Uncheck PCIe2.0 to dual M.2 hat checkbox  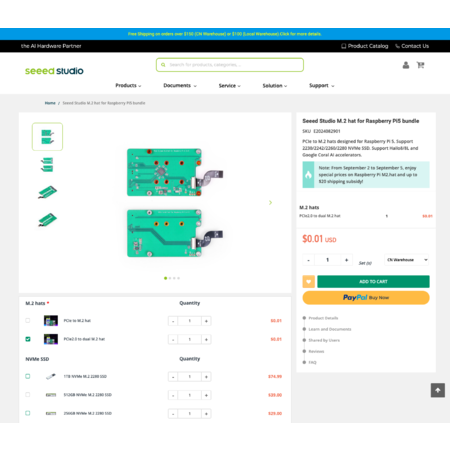point(28,339)
